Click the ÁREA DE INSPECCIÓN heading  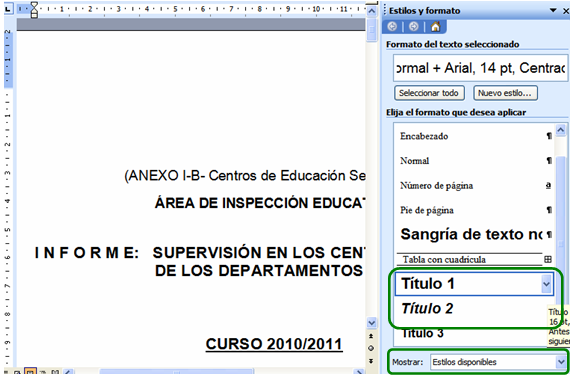tap(260, 203)
